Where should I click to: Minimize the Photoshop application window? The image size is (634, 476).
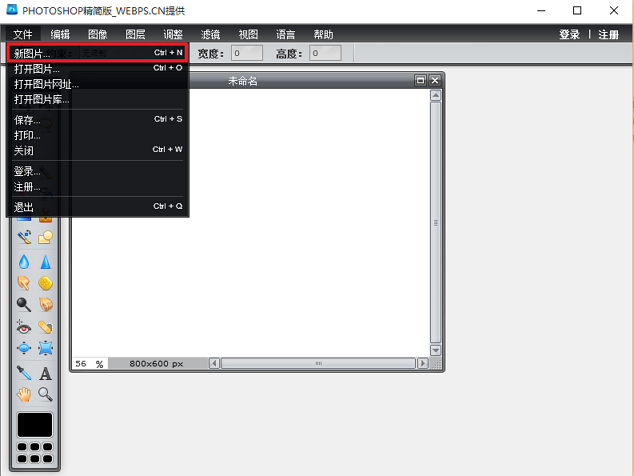541,11
